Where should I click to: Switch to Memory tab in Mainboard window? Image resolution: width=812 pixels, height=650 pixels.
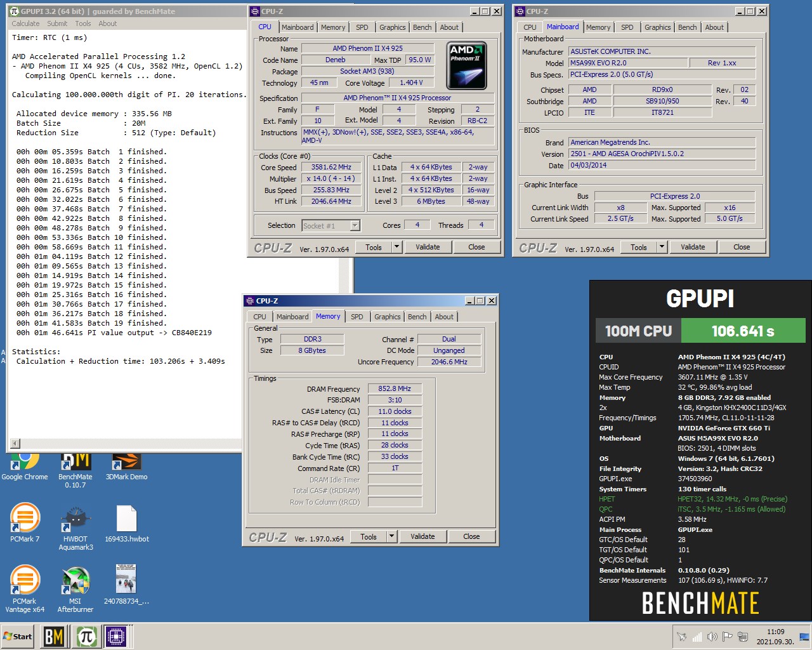tap(598, 27)
